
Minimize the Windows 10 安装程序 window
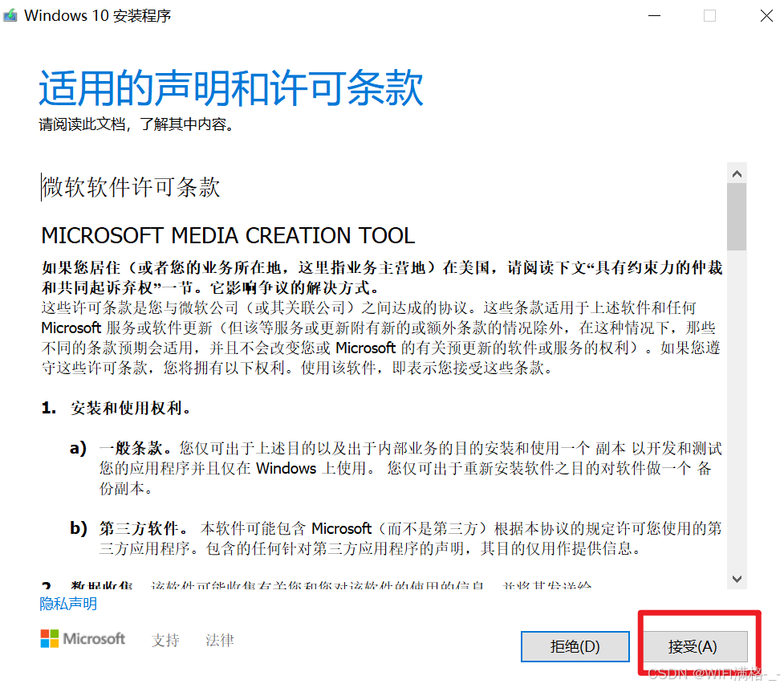[x=654, y=15]
